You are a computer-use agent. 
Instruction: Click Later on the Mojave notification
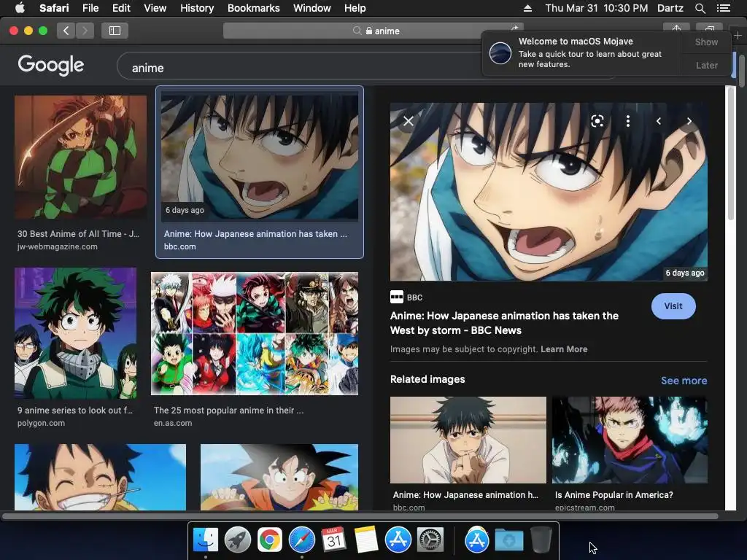706,65
